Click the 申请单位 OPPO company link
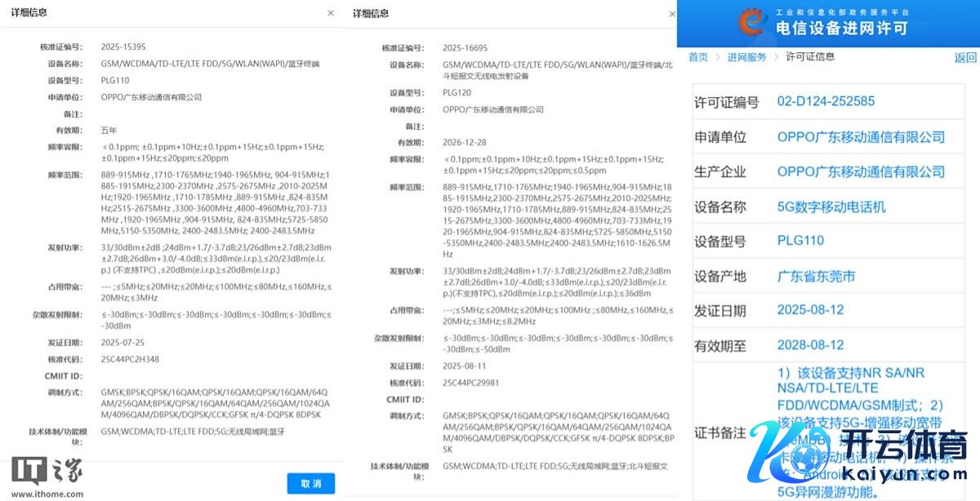The width and height of the screenshot is (980, 501). [x=860, y=137]
